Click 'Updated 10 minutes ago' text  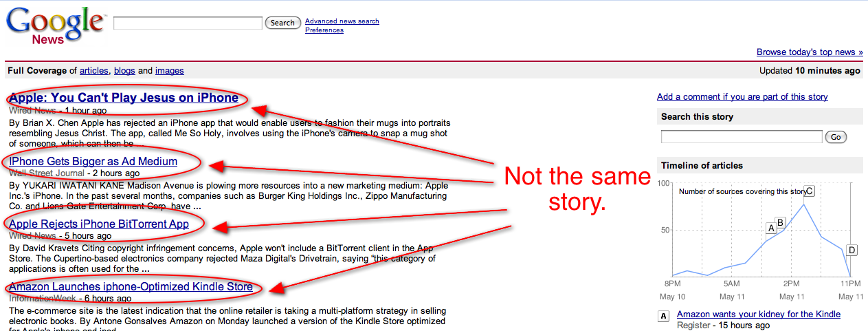tap(810, 71)
